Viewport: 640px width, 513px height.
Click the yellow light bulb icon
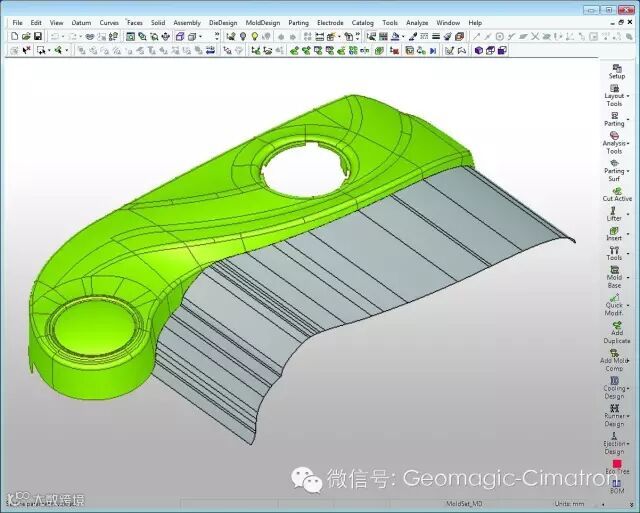point(255,37)
